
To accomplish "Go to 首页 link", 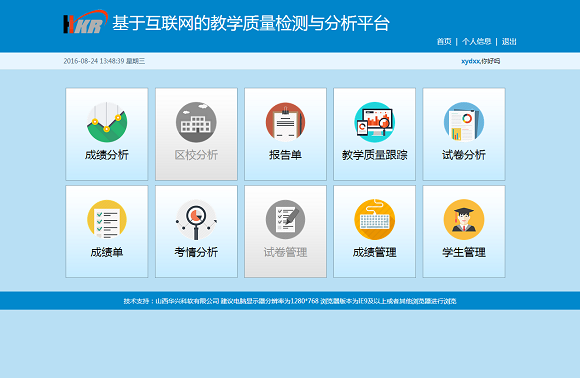I will pos(444,41).
